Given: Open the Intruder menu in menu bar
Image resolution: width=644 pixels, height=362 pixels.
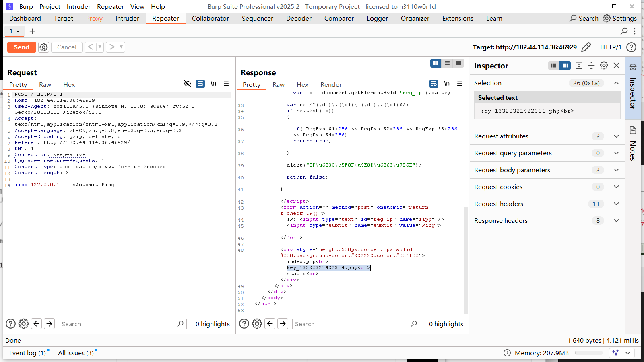Looking at the screenshot, I should [x=78, y=6].
